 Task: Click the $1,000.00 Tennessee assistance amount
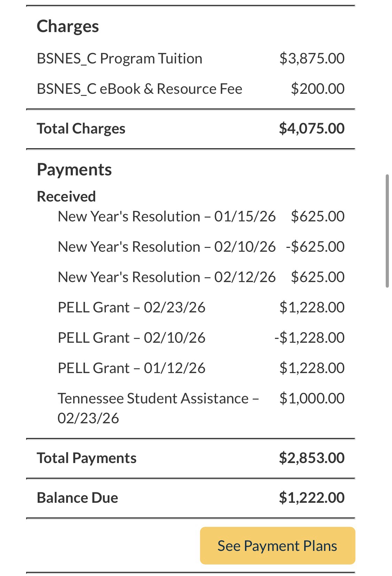click(312, 399)
